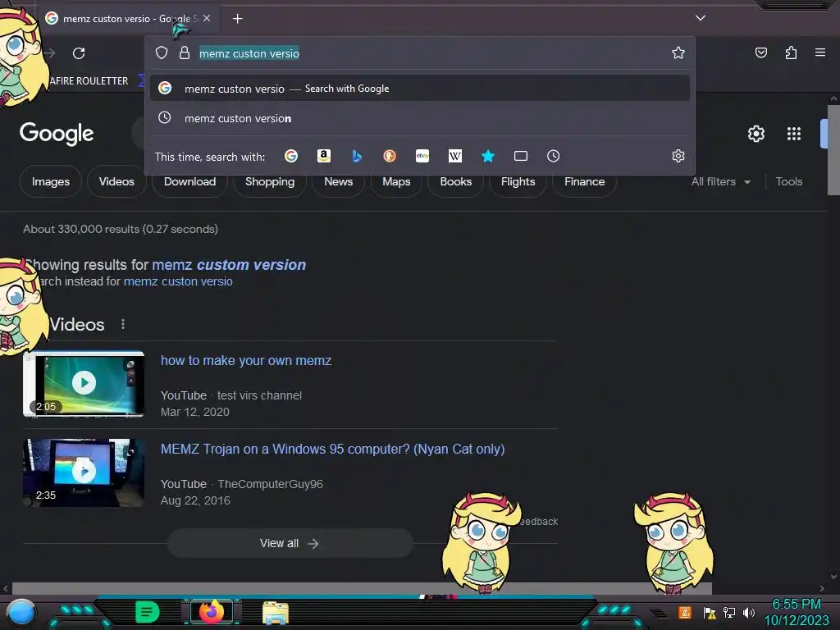Click the View all videos button

point(290,543)
